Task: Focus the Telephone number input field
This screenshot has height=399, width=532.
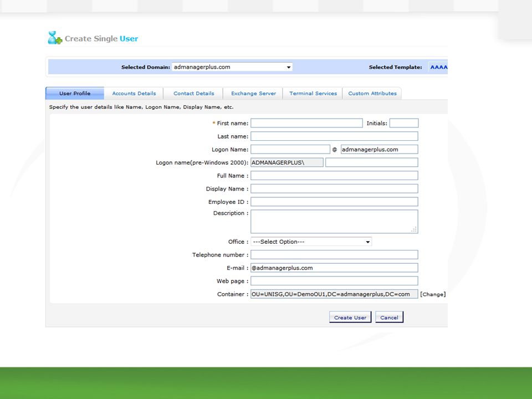Action: [334, 254]
